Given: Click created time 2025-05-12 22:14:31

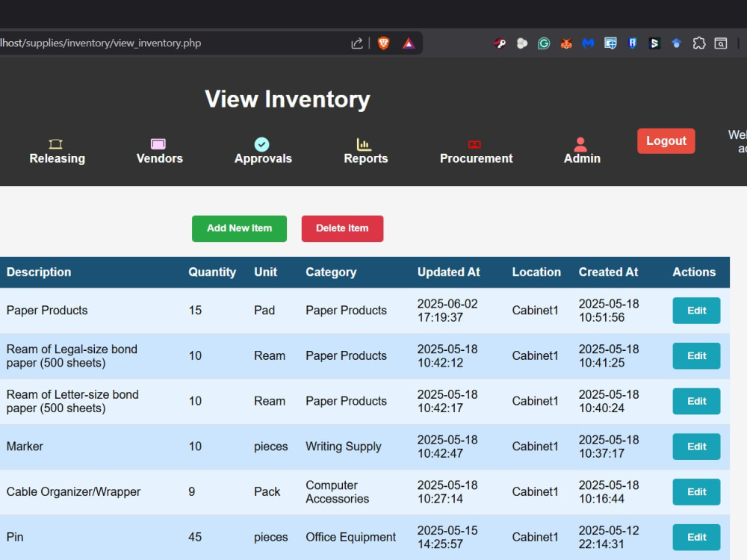Looking at the screenshot, I should pyautogui.click(x=609, y=537).
